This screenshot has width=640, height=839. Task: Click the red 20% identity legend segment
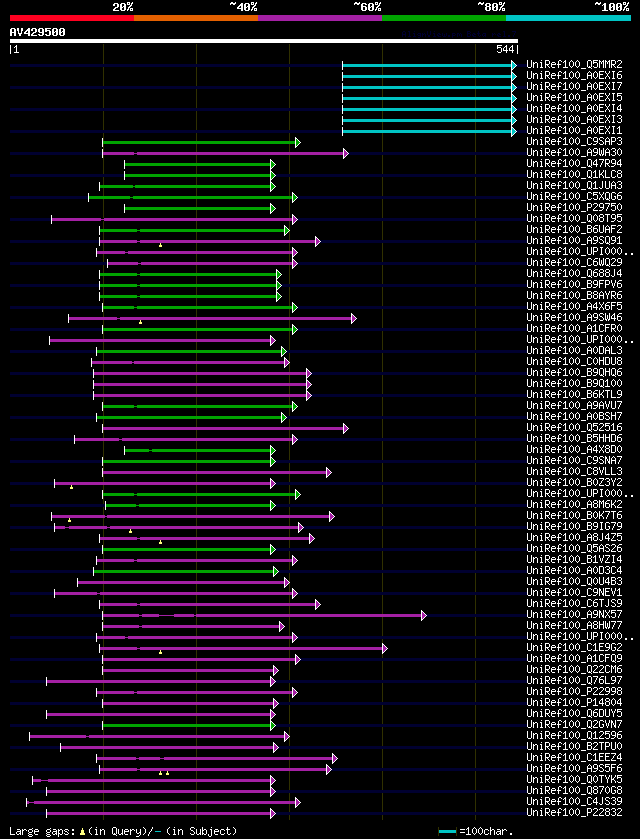[x=72, y=18]
